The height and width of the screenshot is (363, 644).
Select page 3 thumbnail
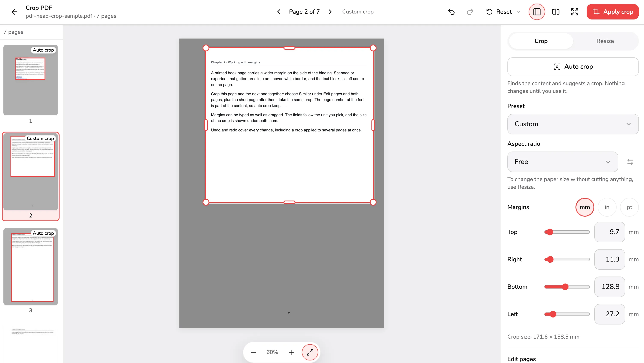30,266
